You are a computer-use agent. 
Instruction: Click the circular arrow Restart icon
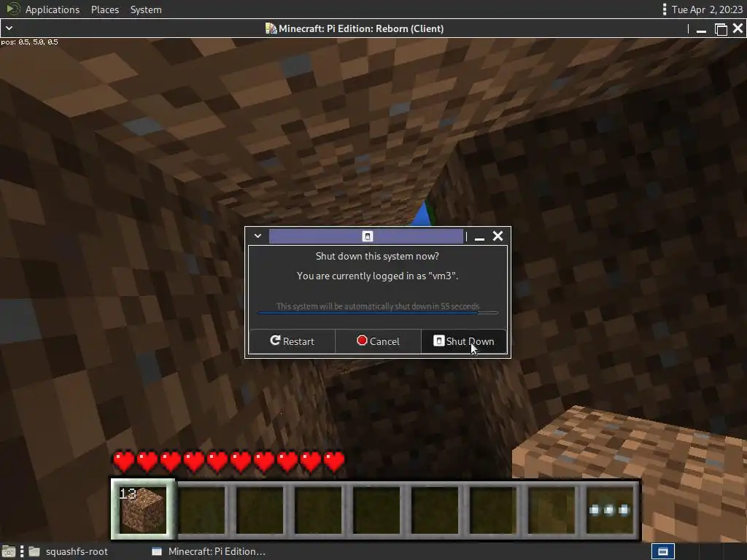click(275, 341)
